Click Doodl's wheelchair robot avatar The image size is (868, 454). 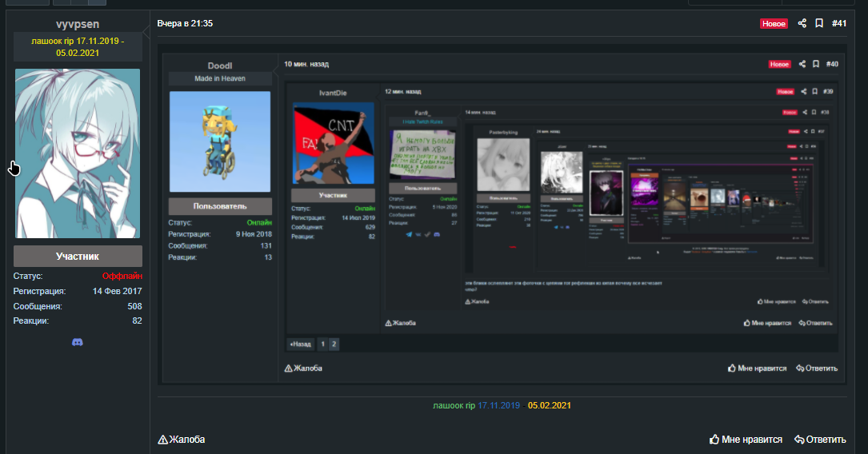(x=220, y=141)
